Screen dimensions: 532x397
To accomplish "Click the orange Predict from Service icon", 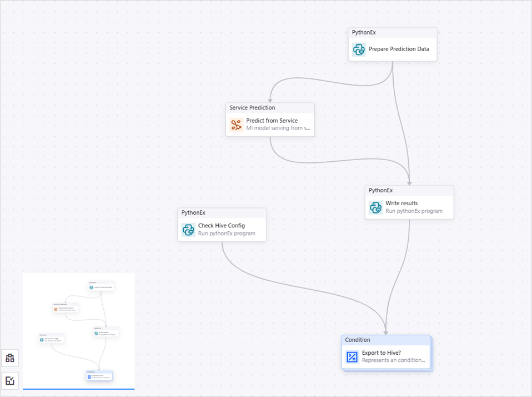I will pyautogui.click(x=237, y=125).
